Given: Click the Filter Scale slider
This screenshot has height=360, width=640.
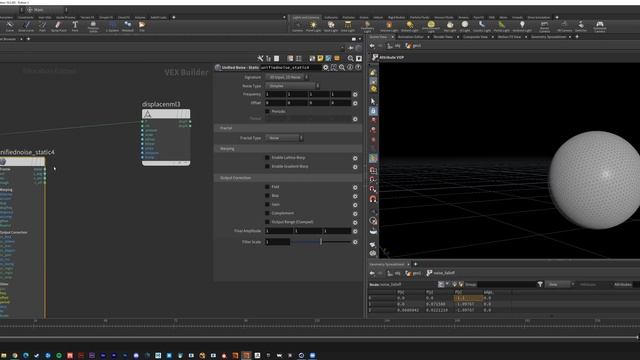Looking at the screenshot, I should pos(321,242).
